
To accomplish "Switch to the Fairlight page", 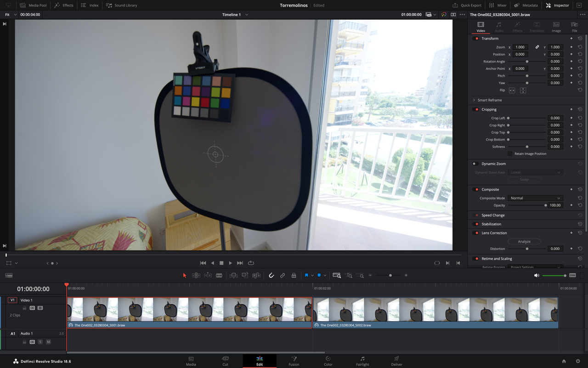I will click(362, 361).
